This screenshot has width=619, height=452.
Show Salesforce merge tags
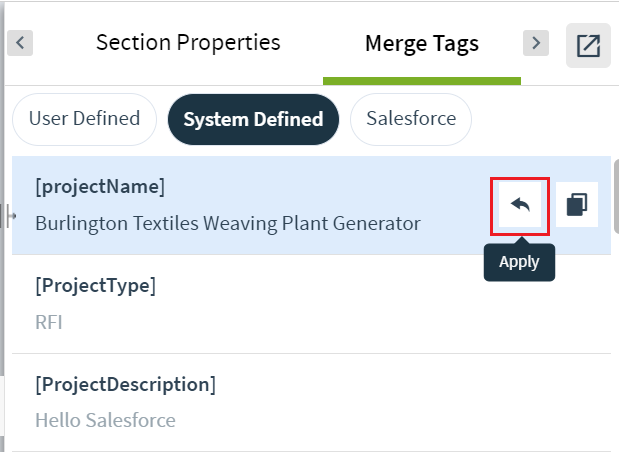point(411,119)
